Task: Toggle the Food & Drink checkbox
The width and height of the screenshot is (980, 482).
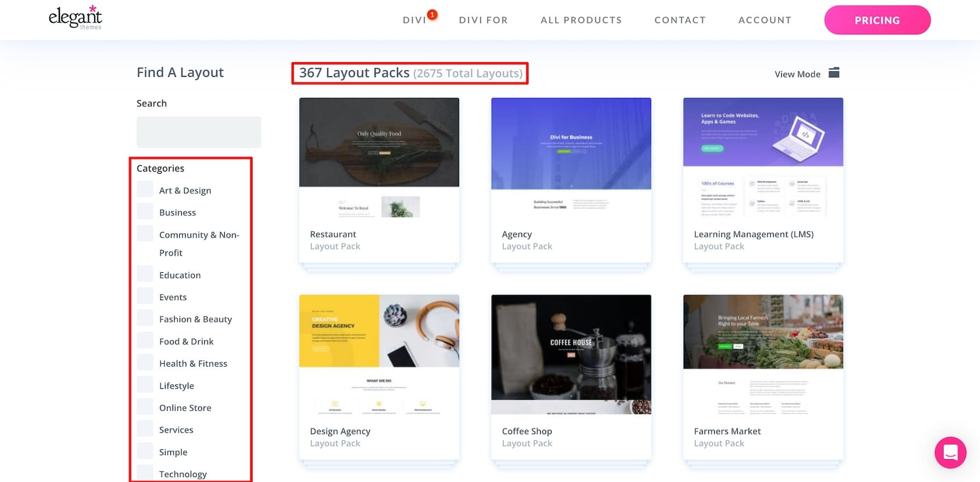Action: click(x=145, y=340)
